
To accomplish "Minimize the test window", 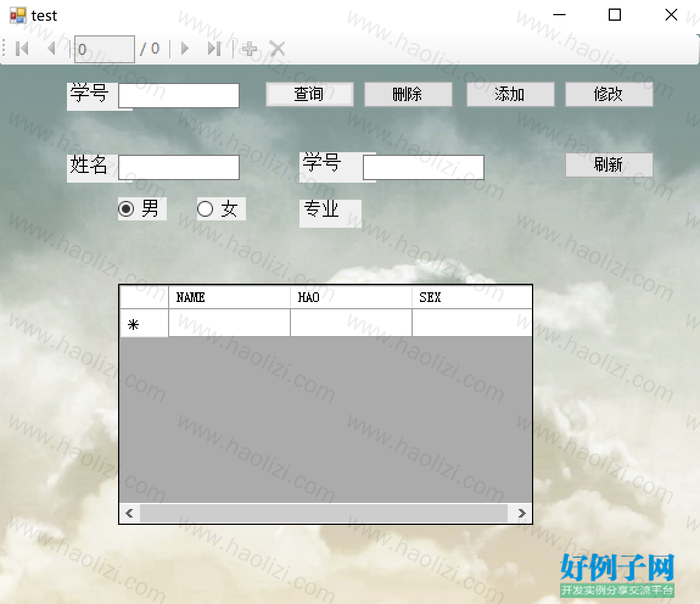I will pos(559,15).
